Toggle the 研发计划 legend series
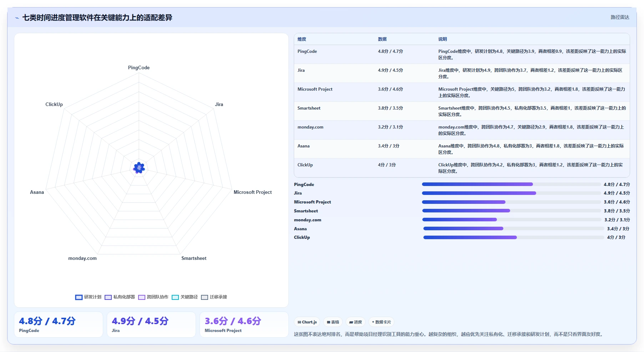Image resolution: width=644 pixels, height=352 pixels. click(88, 297)
